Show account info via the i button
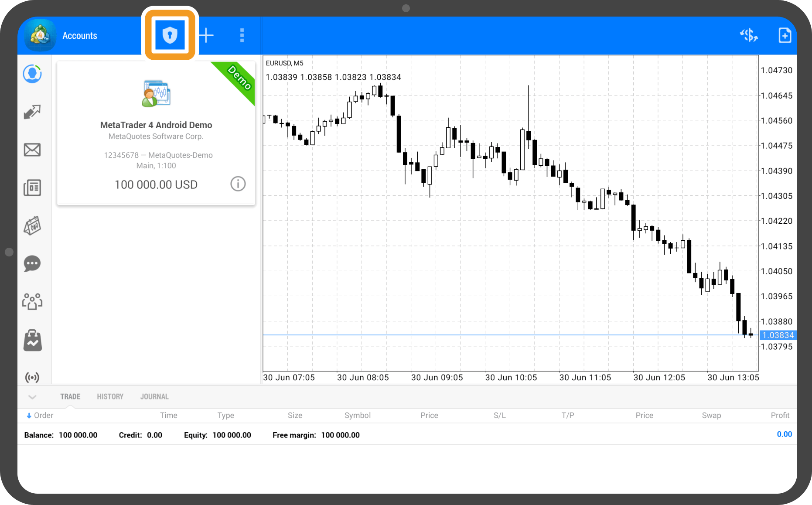 click(238, 184)
